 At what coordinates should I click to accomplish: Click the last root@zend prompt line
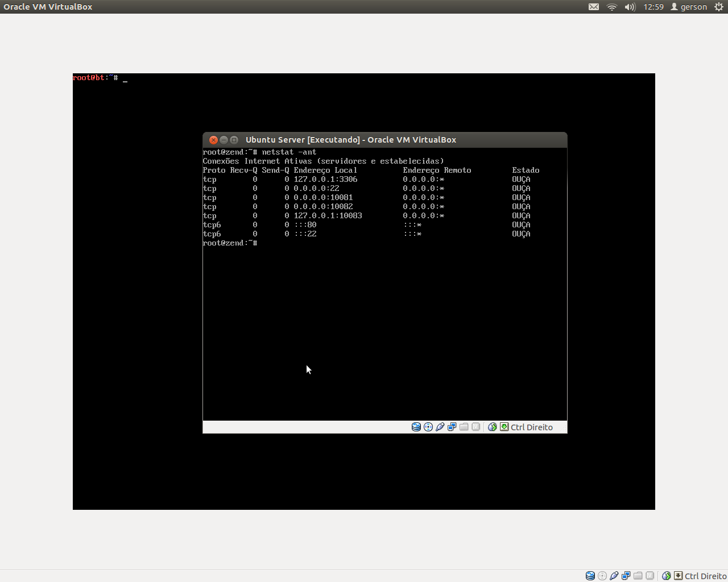230,243
